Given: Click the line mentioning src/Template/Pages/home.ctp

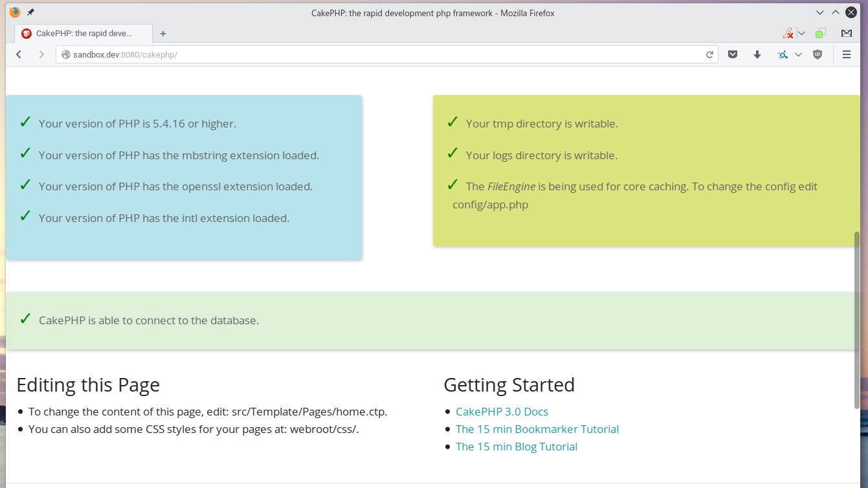Looking at the screenshot, I should click(208, 412).
